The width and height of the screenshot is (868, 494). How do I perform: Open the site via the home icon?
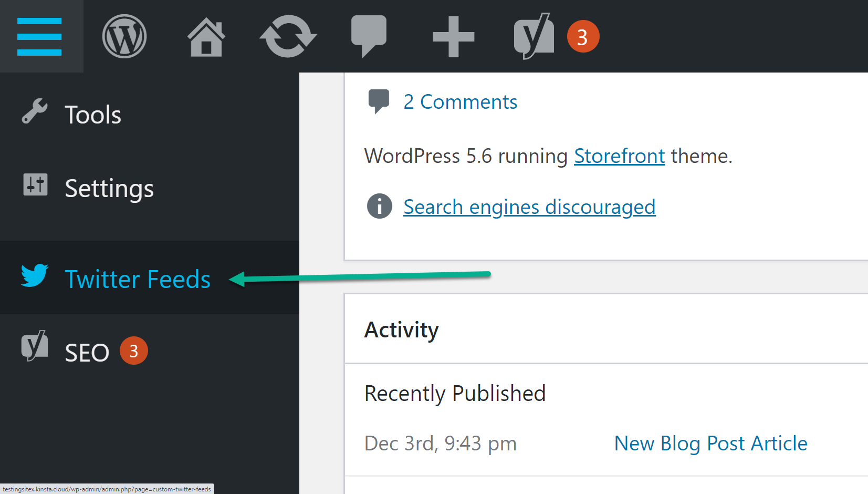206,37
